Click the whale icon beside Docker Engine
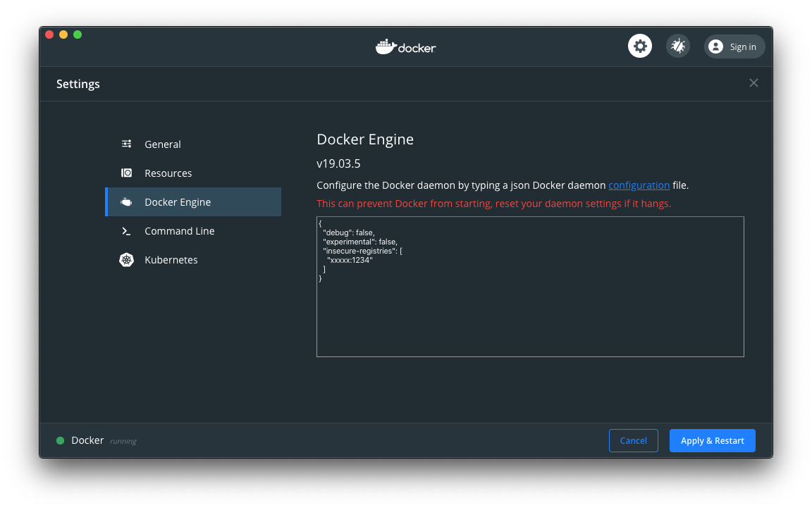Image resolution: width=812 pixels, height=510 pixels. (127, 202)
